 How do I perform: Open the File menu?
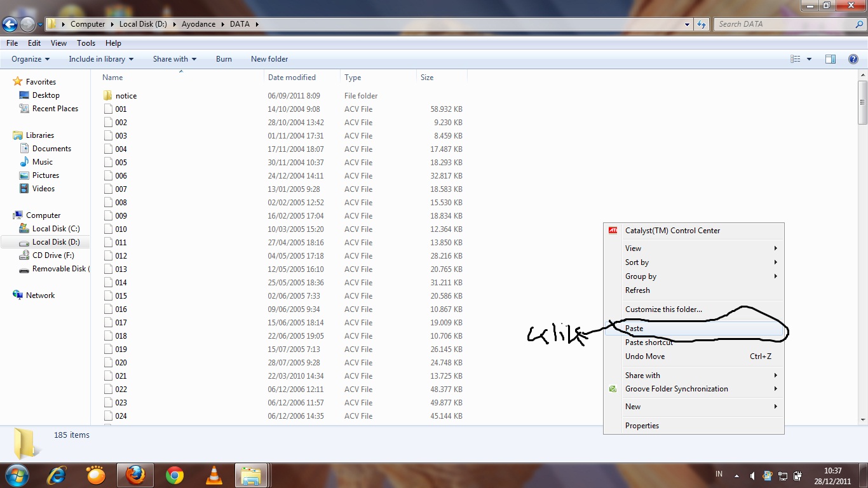[12, 43]
